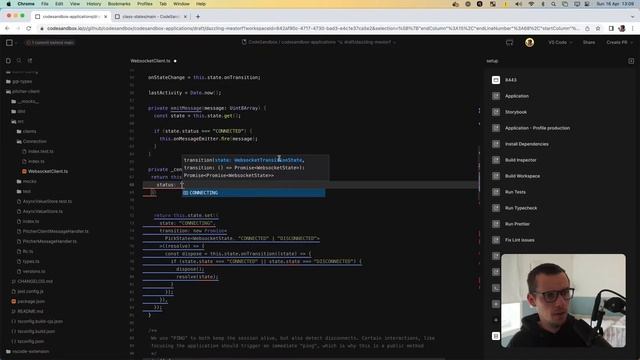Expand the clients folder
This screenshot has width=640, height=360.
(27, 131)
